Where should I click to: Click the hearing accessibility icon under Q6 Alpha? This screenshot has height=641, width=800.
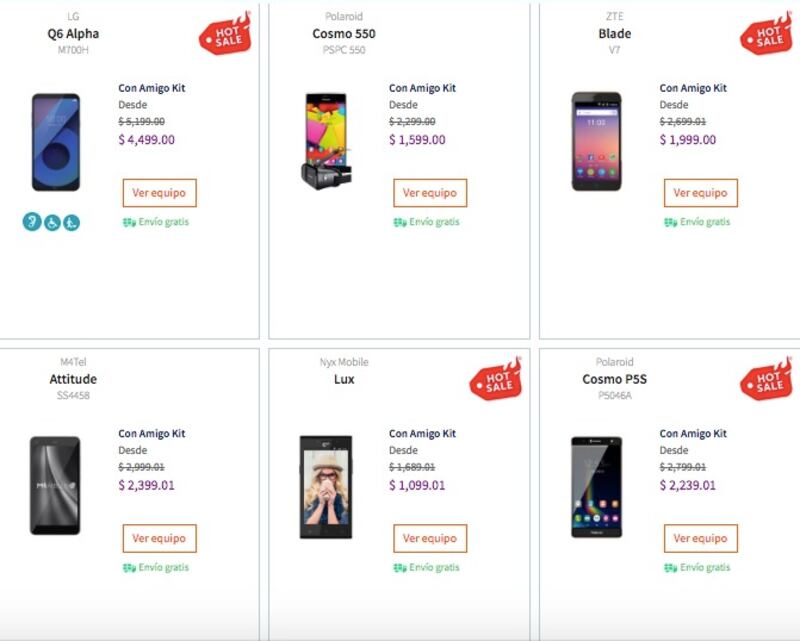point(32,222)
